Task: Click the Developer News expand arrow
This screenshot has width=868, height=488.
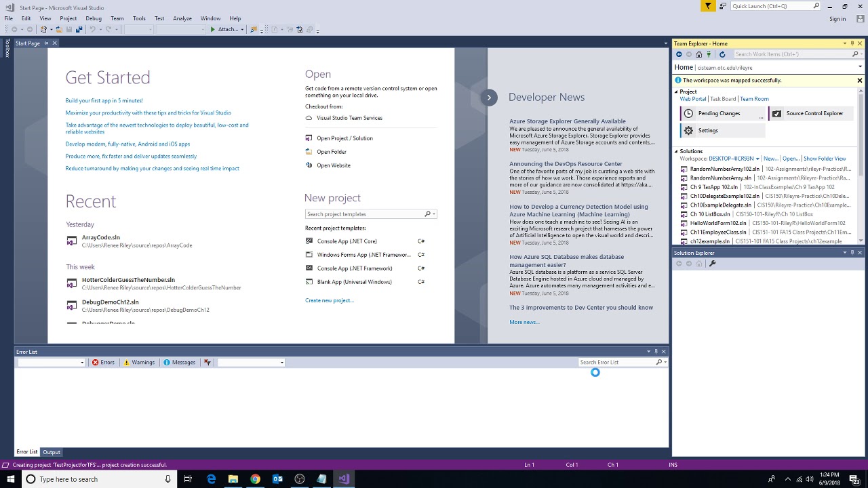Action: click(489, 98)
